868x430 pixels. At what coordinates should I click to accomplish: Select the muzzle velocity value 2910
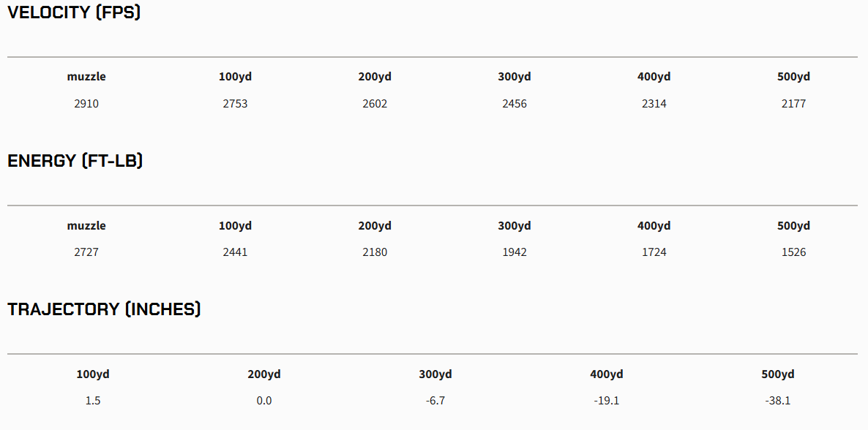86,104
